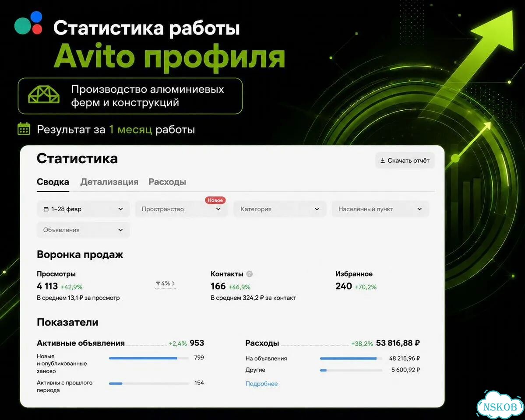The height and width of the screenshot is (420, 525).
Task: Click the aluminum truss construction icon
Action: [44, 94]
